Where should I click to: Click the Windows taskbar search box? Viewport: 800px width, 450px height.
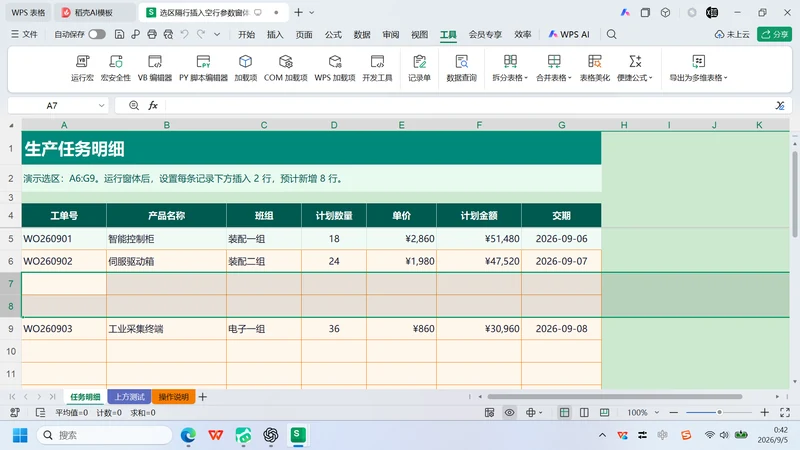105,435
